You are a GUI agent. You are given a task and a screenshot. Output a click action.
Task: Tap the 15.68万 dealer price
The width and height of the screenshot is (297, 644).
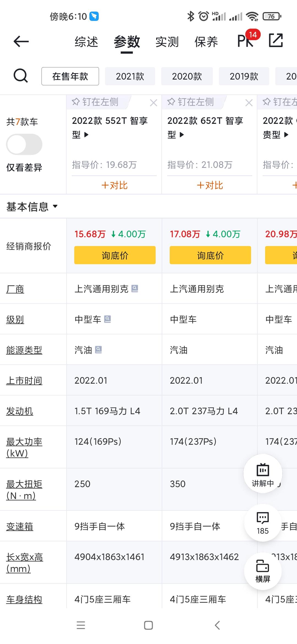[90, 234]
